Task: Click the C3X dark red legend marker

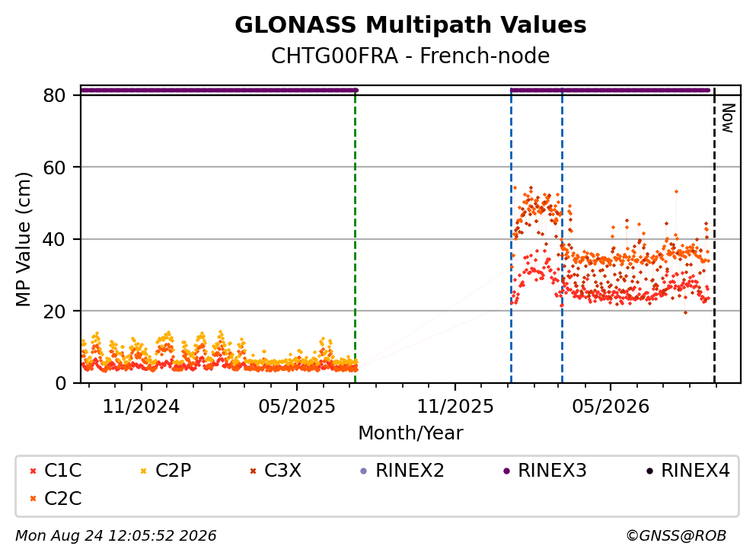Action: [253, 471]
